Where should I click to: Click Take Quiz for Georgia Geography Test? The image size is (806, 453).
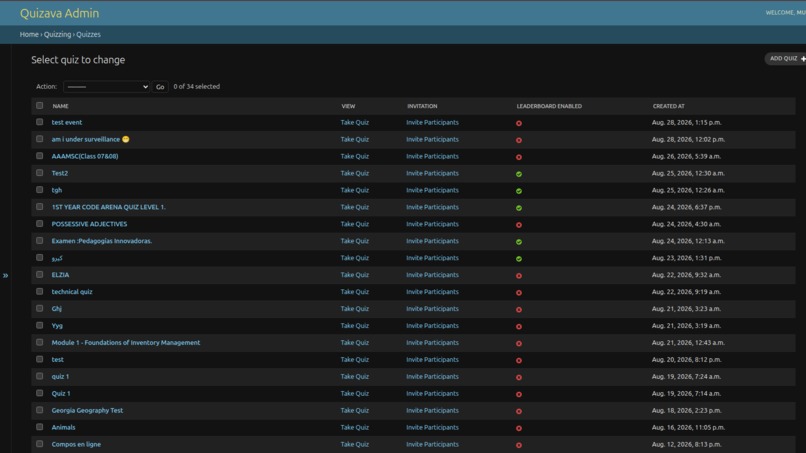(355, 410)
